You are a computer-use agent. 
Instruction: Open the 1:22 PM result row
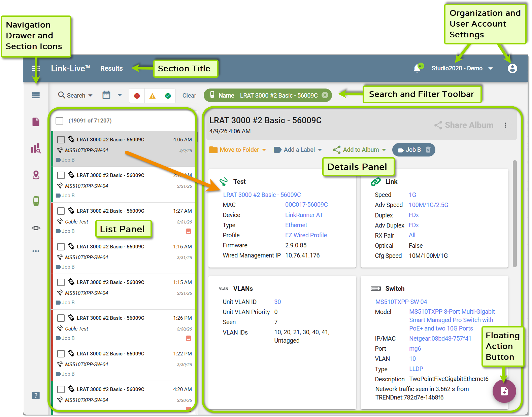pos(123,363)
